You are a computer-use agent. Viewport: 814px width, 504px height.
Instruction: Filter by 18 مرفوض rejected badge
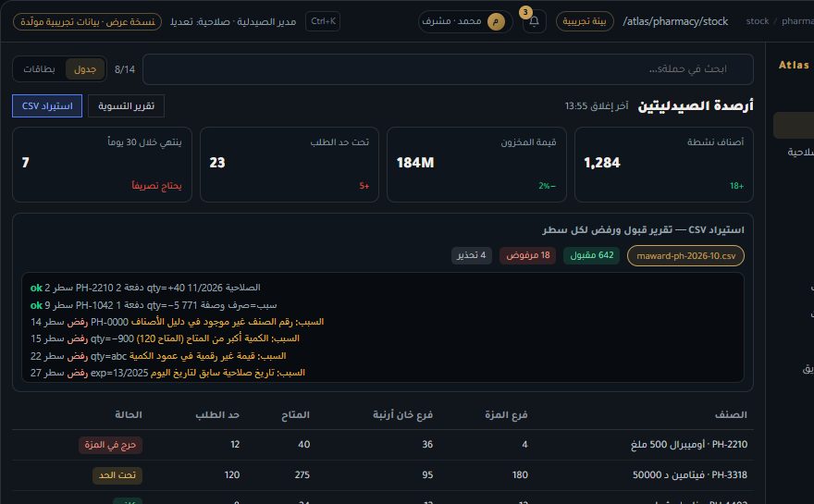coord(527,255)
